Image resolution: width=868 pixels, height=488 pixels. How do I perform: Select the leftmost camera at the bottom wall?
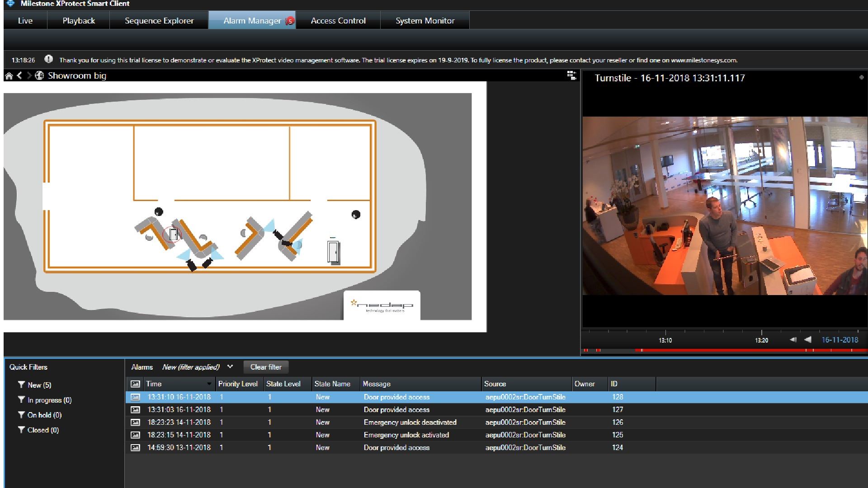click(x=191, y=265)
